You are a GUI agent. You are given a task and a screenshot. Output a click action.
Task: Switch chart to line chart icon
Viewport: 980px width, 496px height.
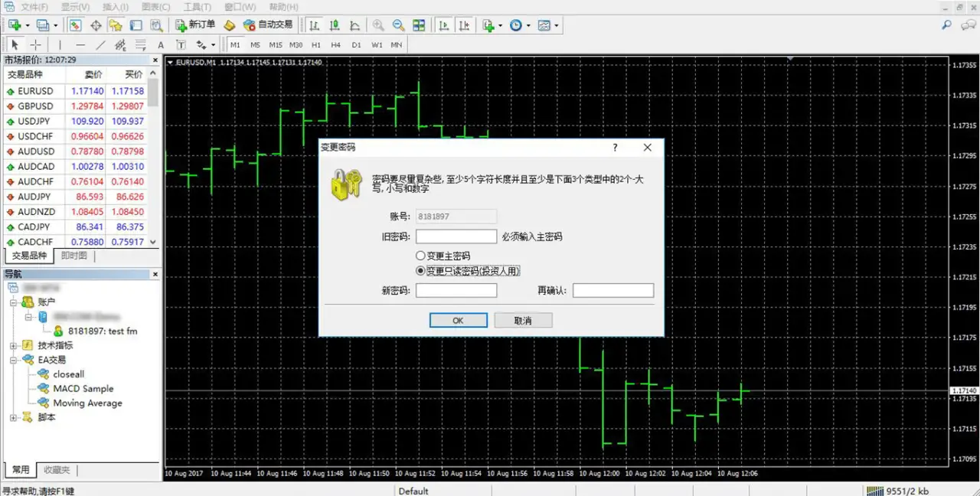click(x=354, y=25)
